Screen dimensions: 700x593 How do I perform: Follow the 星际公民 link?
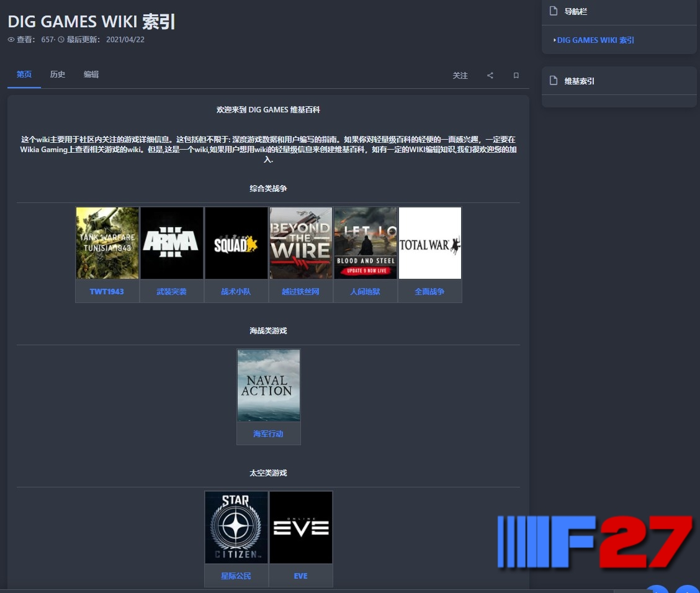236,576
